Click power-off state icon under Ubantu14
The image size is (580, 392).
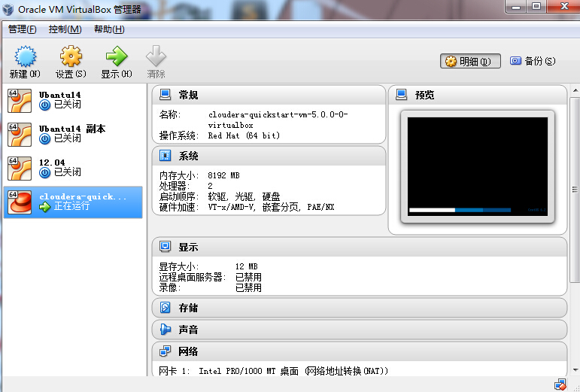coord(44,105)
